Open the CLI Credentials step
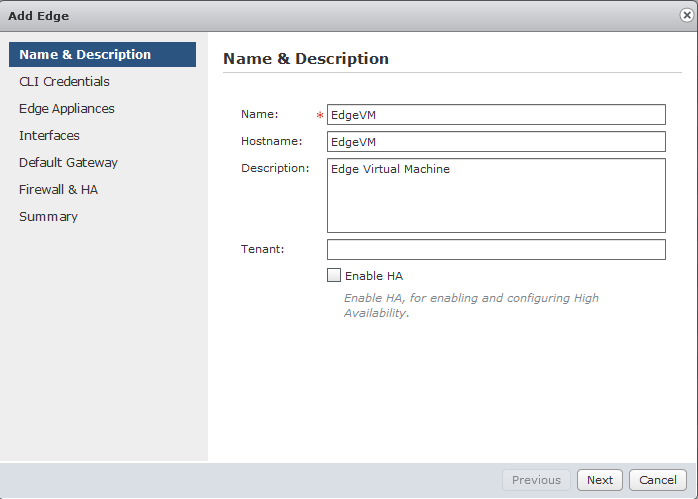Screen dimensions: 698x499 click(x=64, y=82)
